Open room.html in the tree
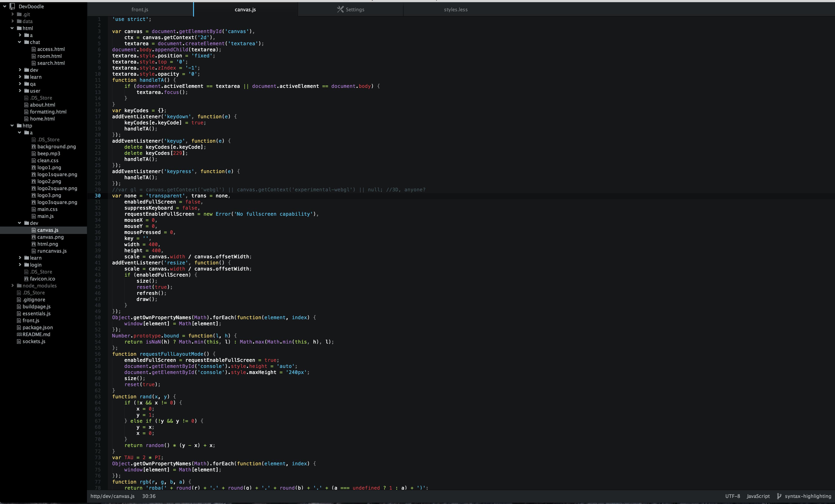 (x=50, y=56)
